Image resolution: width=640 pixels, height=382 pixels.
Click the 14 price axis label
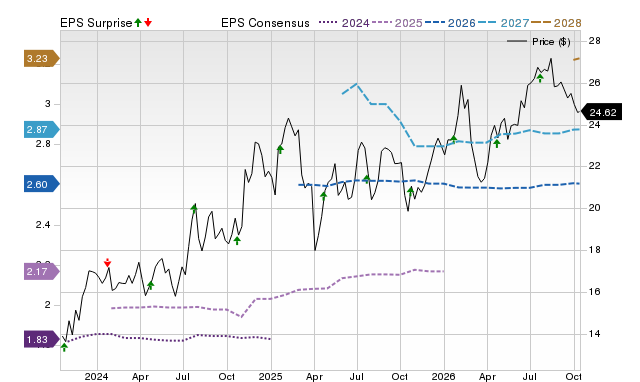point(595,334)
